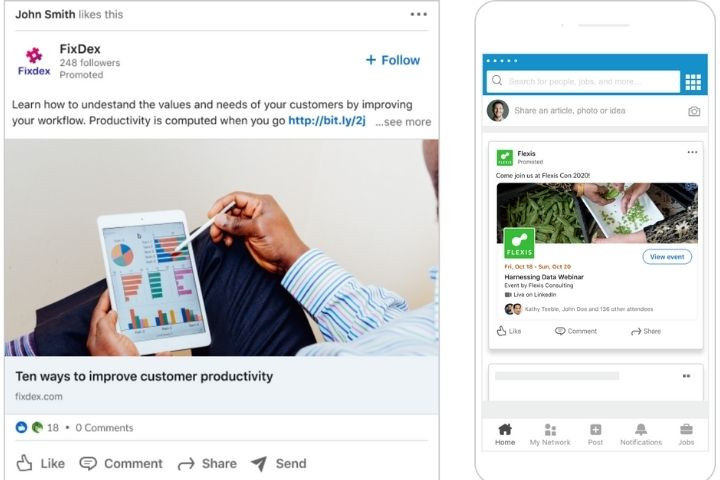Open the Jobs briefcase tab
The image size is (720, 480).
[x=686, y=433]
